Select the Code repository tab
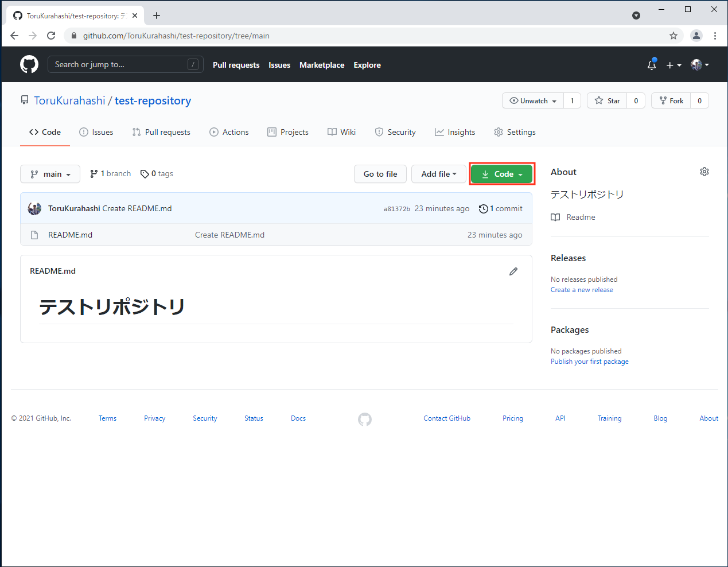Viewport: 728px width, 567px height. 45,132
